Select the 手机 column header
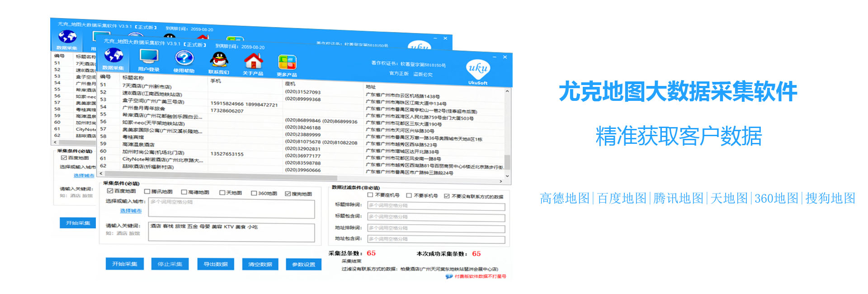The image size is (868, 294). [x=216, y=81]
